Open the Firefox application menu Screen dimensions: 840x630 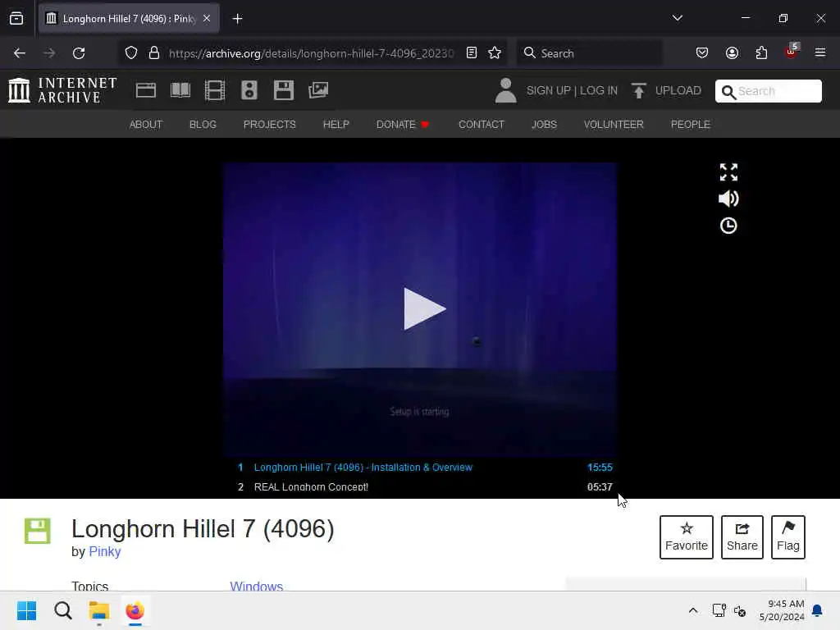point(820,52)
